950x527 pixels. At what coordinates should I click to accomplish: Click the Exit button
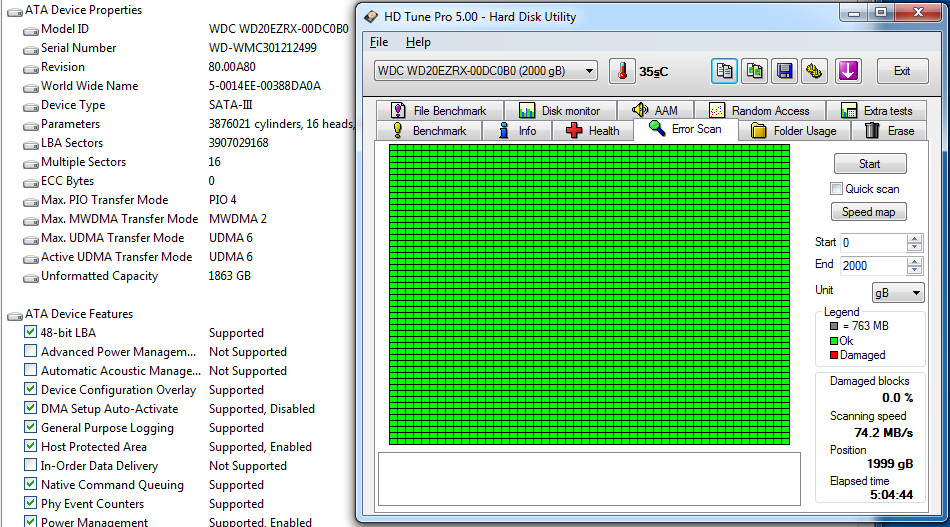[902, 71]
